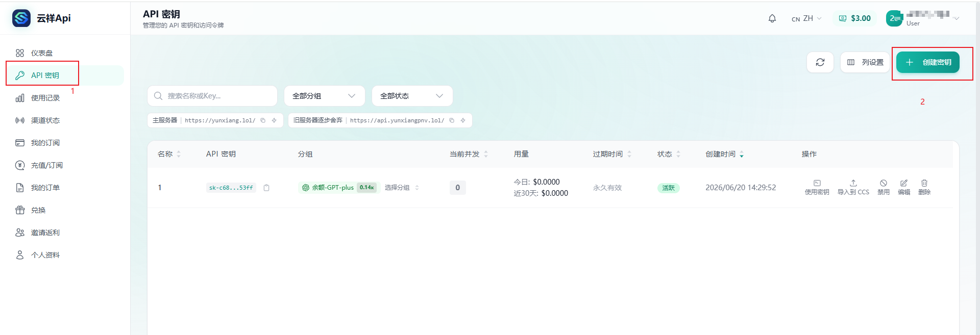The width and height of the screenshot is (980, 335).
Task: Sort by 创建时间 column
Action: click(725, 154)
